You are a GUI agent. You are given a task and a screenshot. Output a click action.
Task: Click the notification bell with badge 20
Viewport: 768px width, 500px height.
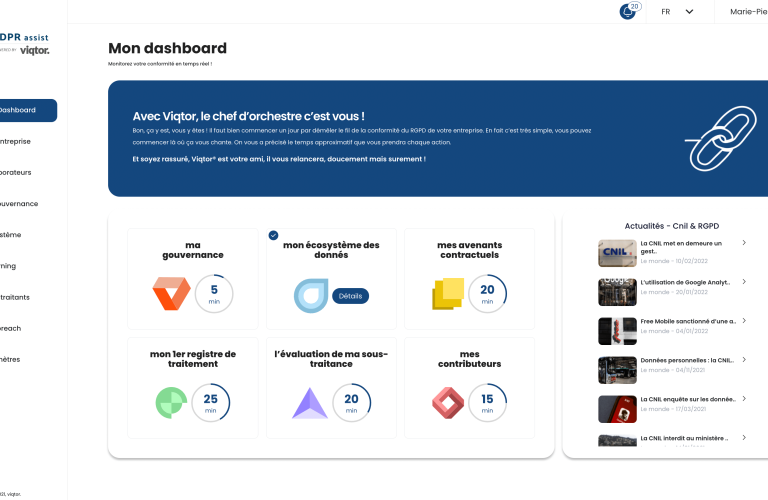[x=628, y=12]
